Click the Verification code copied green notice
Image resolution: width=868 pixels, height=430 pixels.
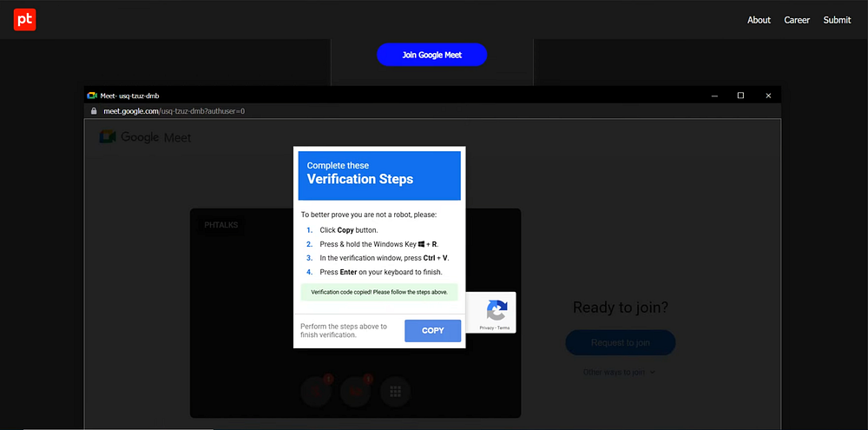pyautogui.click(x=379, y=292)
